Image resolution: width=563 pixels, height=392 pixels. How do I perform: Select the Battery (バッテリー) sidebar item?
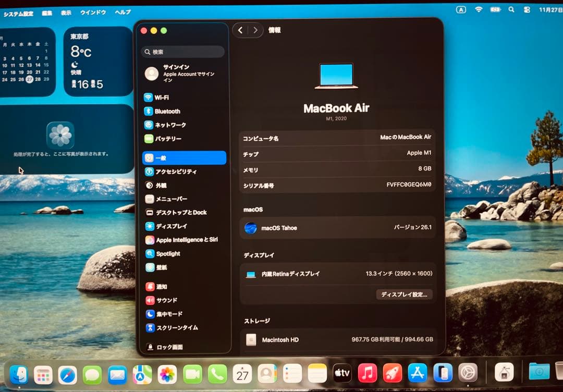(168, 139)
